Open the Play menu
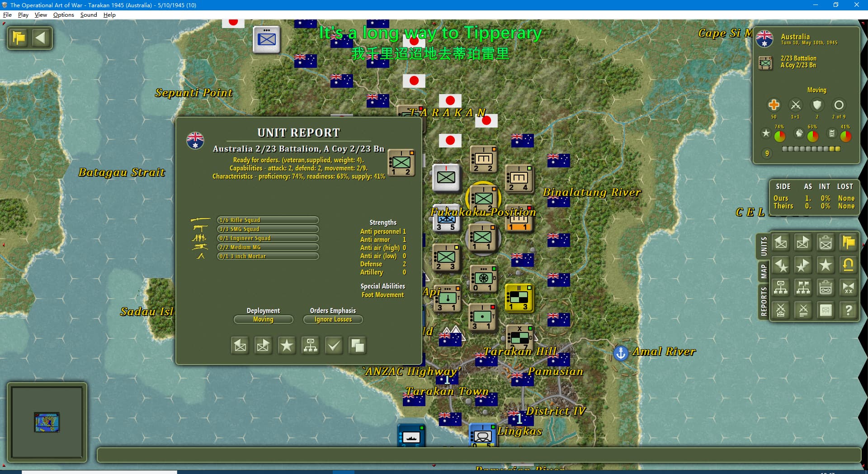Image resolution: width=868 pixels, height=474 pixels. pyautogui.click(x=23, y=15)
